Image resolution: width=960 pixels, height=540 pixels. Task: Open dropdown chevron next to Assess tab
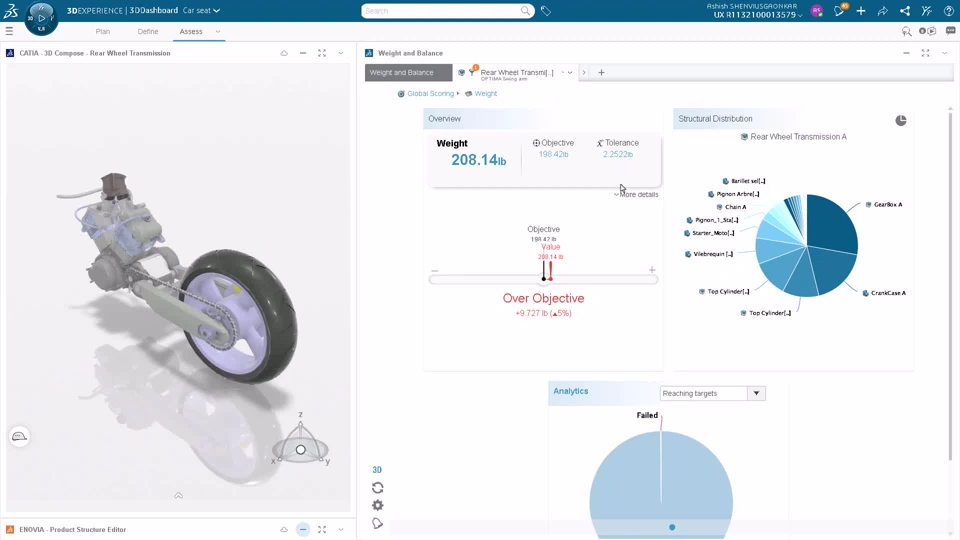[217, 31]
